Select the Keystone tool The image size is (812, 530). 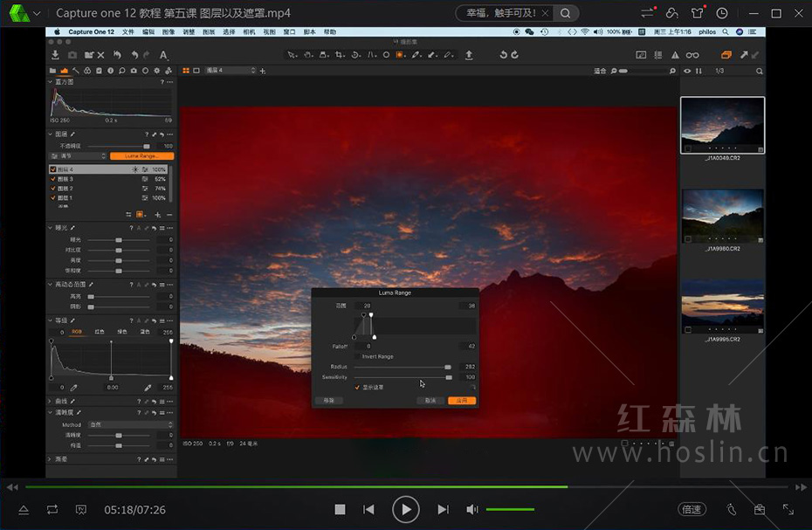pos(372,55)
